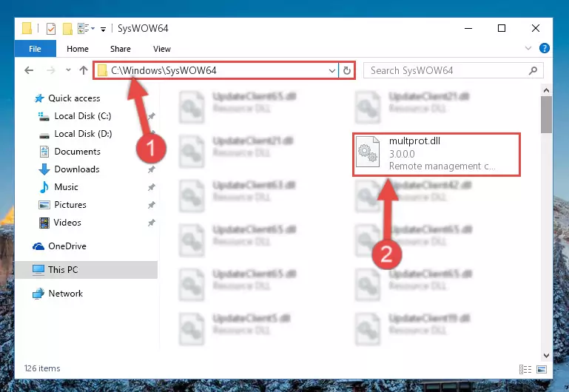Viewport: 569px width, 392px height.
Task: Go back with the left arrow
Action: point(29,70)
